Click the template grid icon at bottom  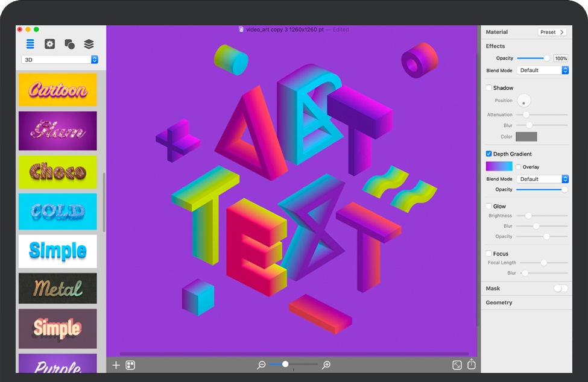130,365
